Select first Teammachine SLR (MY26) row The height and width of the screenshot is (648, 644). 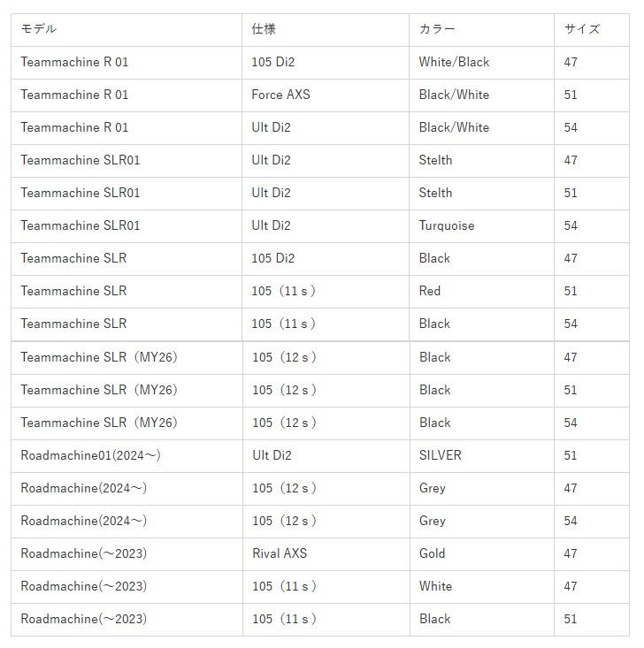(x=320, y=357)
